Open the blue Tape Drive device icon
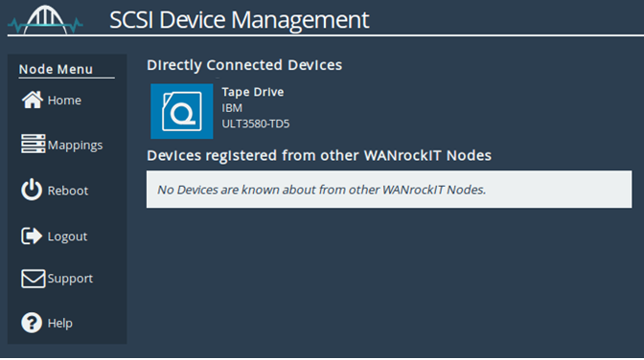This screenshot has width=644, height=360. pyautogui.click(x=181, y=111)
